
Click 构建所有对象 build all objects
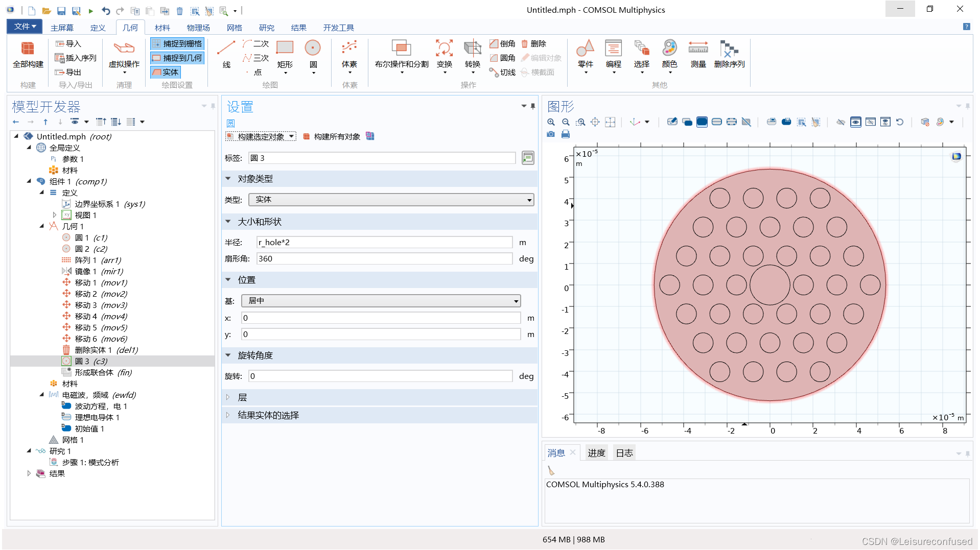pyautogui.click(x=332, y=137)
